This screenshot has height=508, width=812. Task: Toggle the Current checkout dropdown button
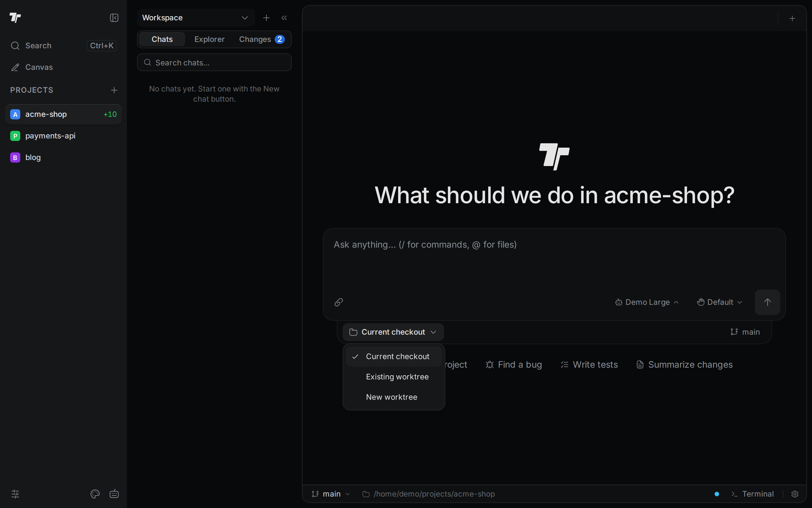click(x=393, y=332)
